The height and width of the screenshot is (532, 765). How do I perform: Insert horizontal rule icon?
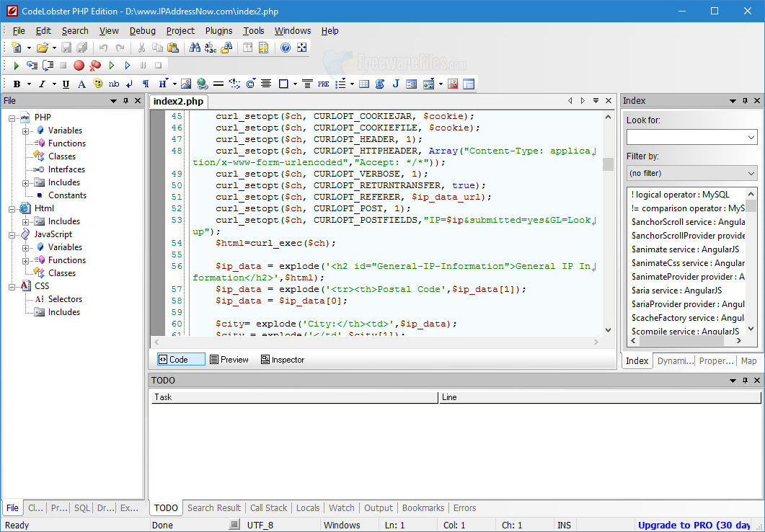point(218,84)
